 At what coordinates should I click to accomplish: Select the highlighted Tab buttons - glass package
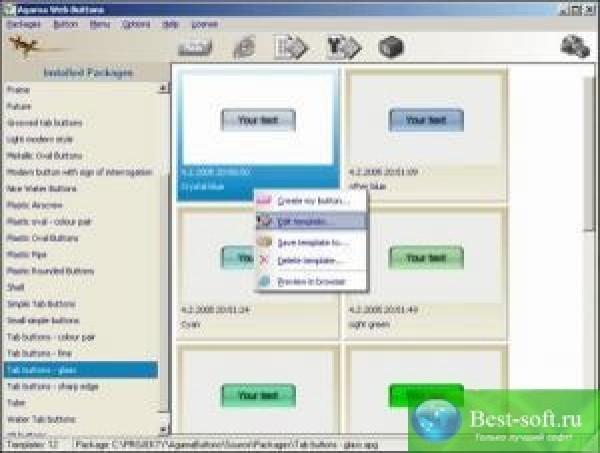point(81,370)
